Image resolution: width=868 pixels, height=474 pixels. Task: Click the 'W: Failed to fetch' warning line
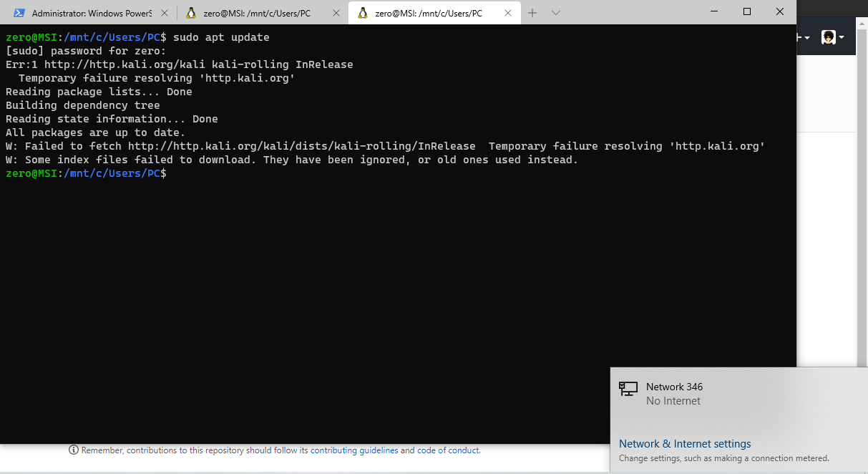click(386, 146)
